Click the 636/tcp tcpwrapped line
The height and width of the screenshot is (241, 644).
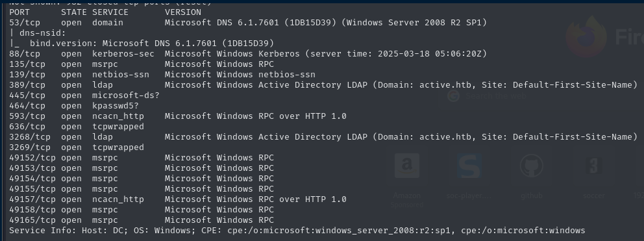coord(77,127)
